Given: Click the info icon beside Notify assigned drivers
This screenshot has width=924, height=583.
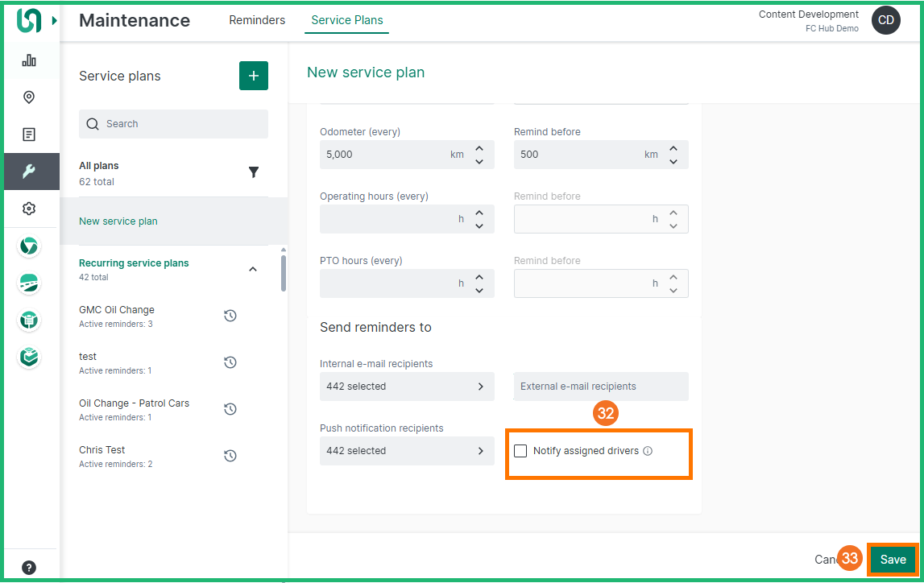Looking at the screenshot, I should coord(648,451).
